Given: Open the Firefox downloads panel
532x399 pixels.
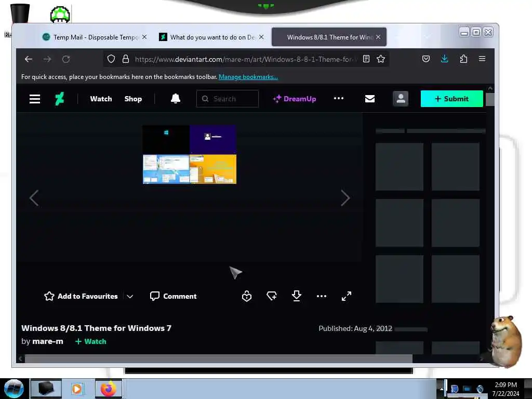Looking at the screenshot, I should coord(445,59).
